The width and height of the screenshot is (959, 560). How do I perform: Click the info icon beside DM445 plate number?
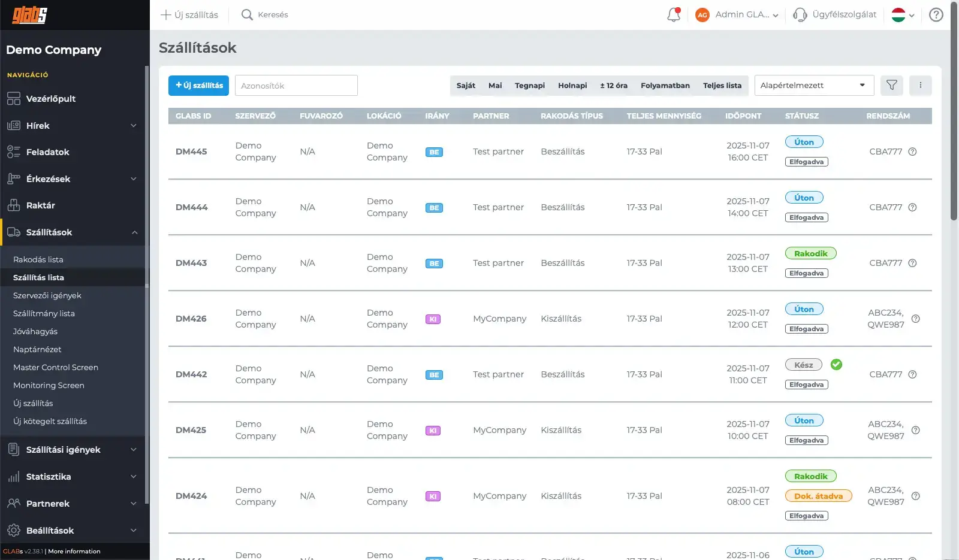912,152
